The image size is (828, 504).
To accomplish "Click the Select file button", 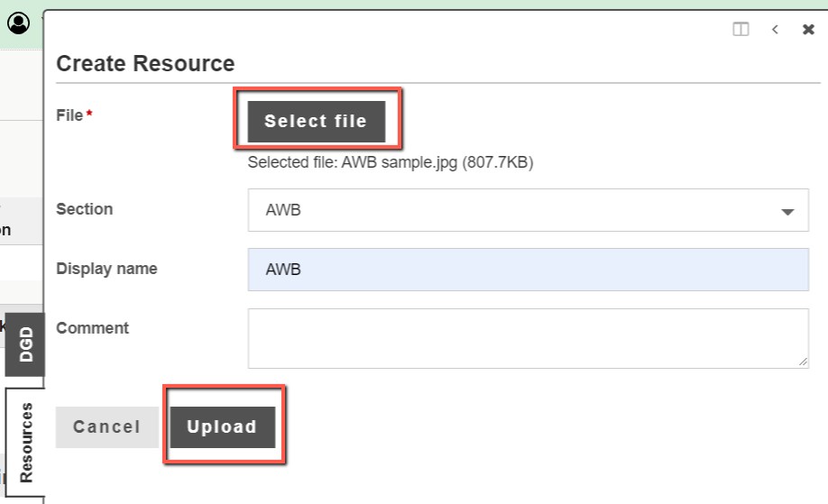I will pos(317,122).
